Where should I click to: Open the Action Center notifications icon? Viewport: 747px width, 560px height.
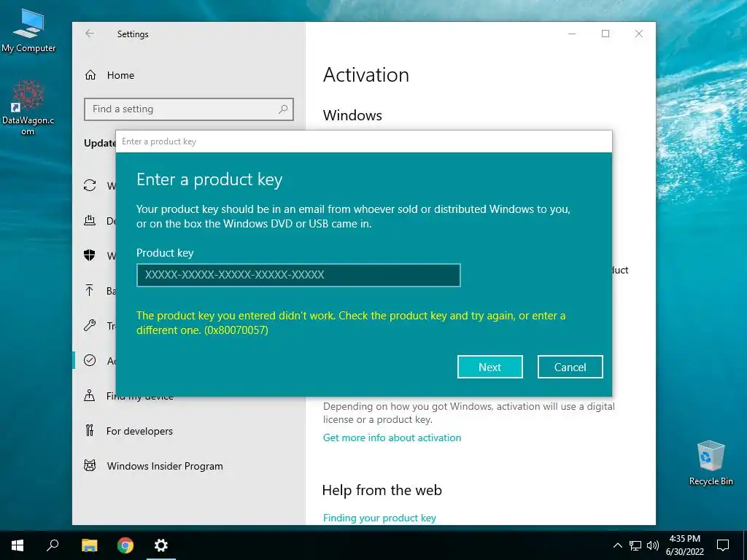(723, 545)
